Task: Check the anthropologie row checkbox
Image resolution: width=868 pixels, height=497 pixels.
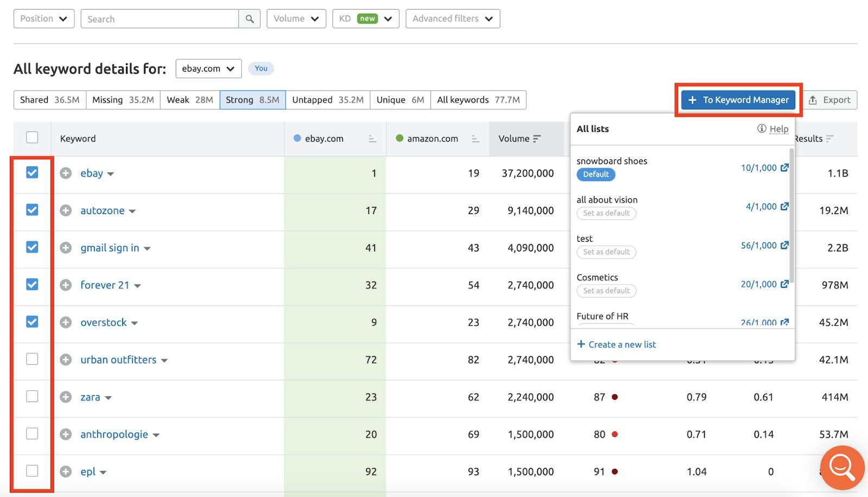Action: coord(32,434)
